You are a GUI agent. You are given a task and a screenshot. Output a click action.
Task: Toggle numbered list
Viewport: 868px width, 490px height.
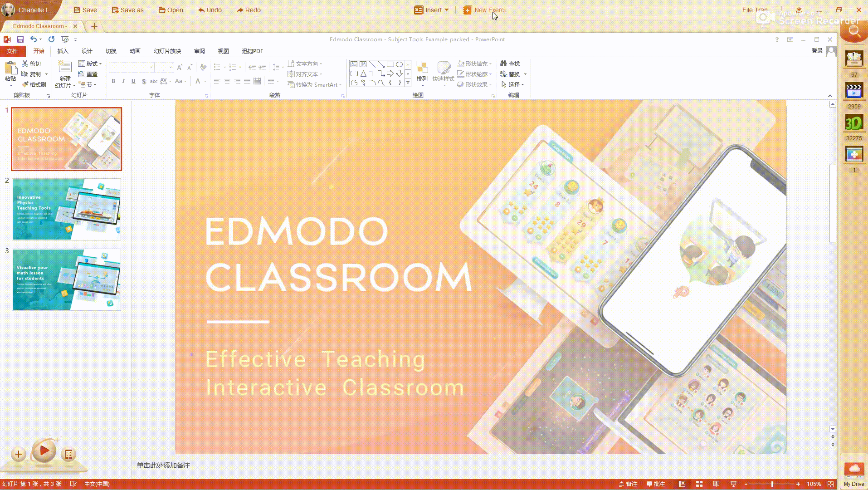[x=232, y=68]
